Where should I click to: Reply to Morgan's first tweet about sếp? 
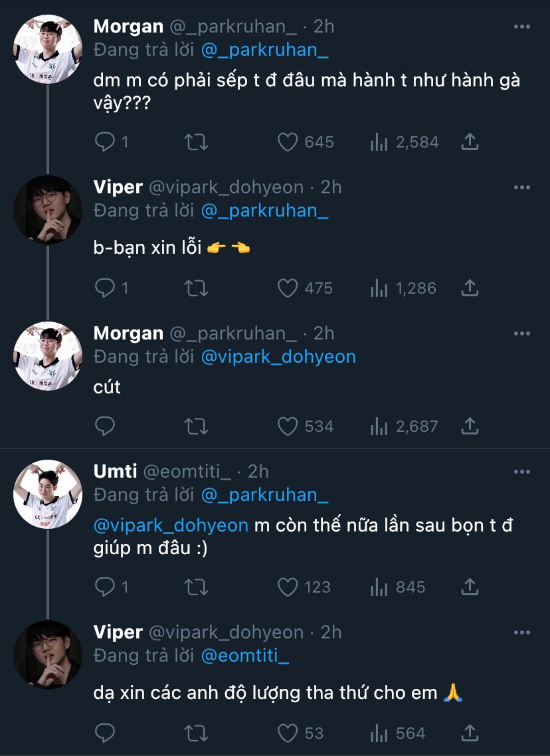(x=106, y=142)
